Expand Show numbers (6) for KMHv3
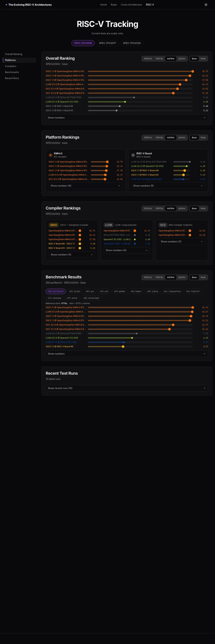 86,186
